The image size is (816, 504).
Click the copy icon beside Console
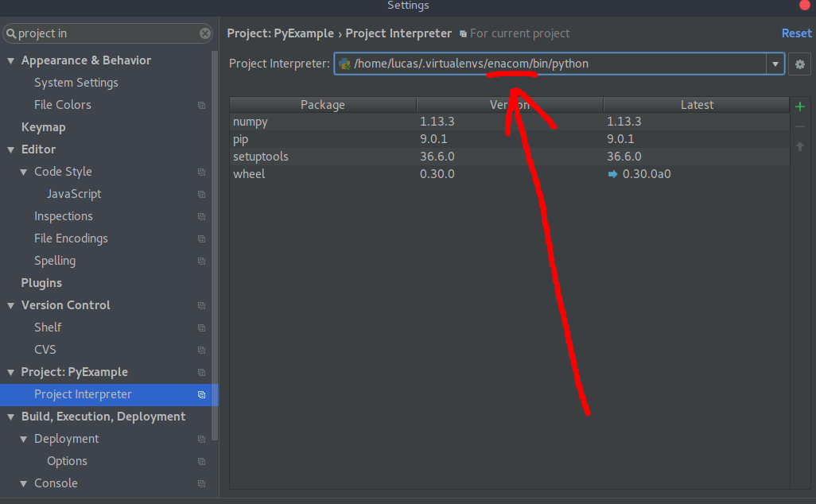click(201, 483)
